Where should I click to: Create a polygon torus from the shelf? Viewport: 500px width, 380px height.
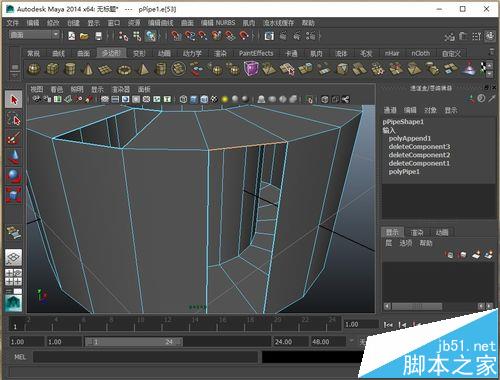pos(125,69)
